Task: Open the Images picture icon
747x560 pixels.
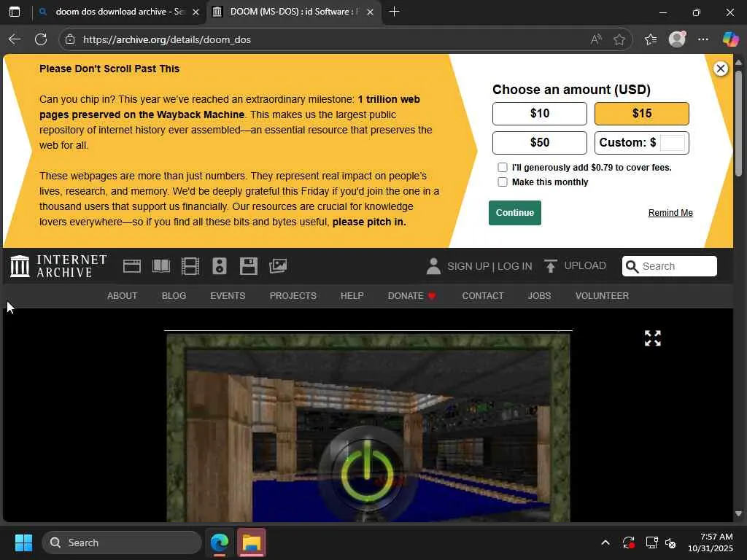Action: [x=278, y=265]
